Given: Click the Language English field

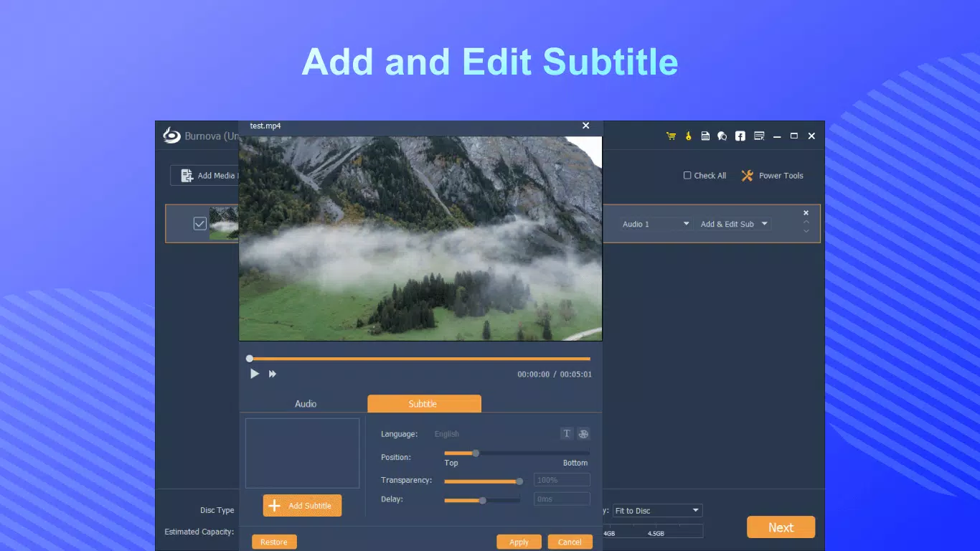Looking at the screenshot, I should [x=447, y=434].
